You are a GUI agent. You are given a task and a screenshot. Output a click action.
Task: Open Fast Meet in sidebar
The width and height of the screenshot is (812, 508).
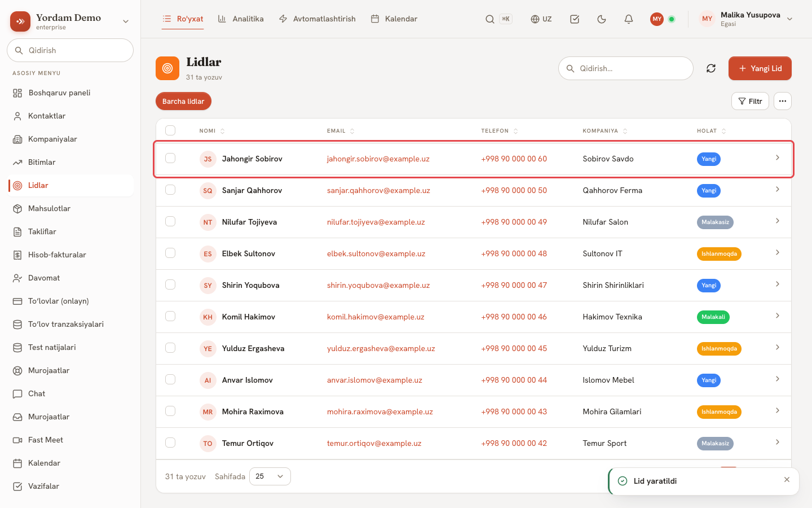click(x=71, y=440)
